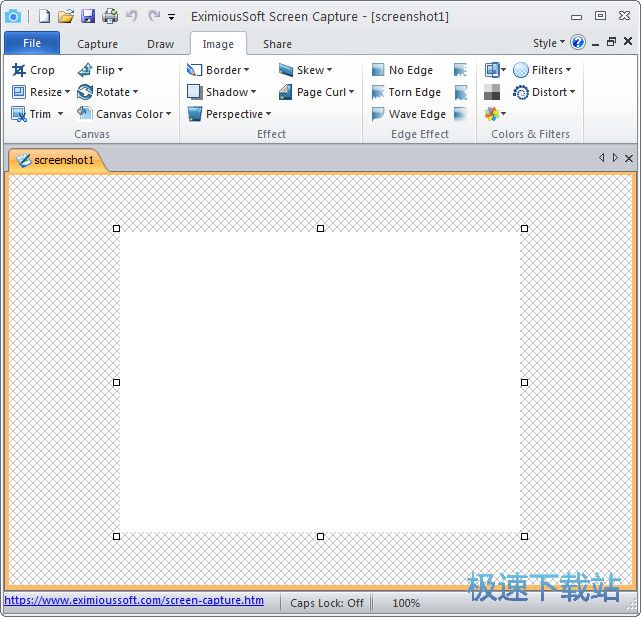Viewport: 641px width, 617px height.
Task: Expand the Resize dropdown
Action: (41, 92)
